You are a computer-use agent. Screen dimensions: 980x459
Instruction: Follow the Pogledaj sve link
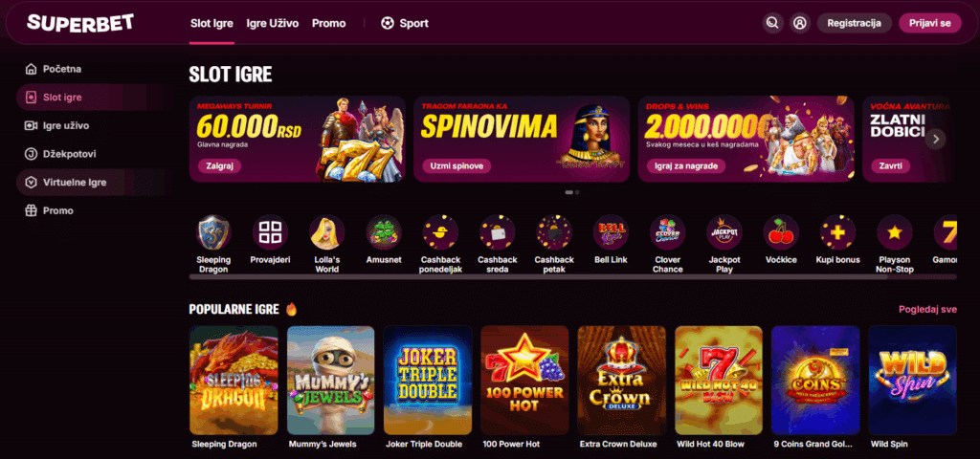pyautogui.click(x=927, y=309)
